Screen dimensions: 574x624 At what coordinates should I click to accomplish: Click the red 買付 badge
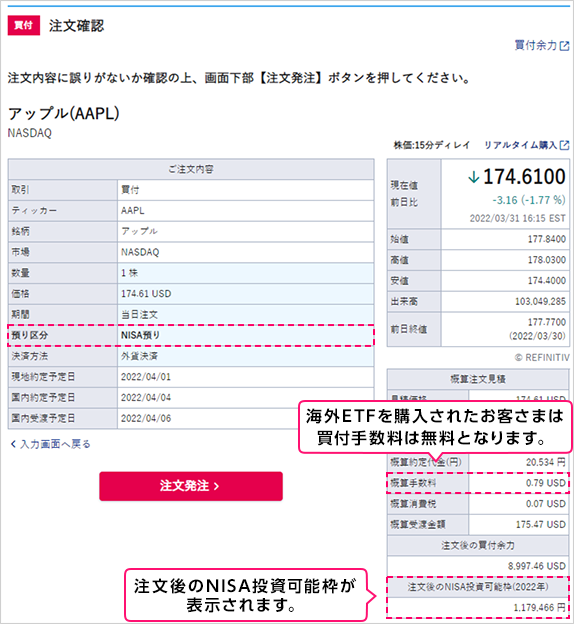coord(23,25)
